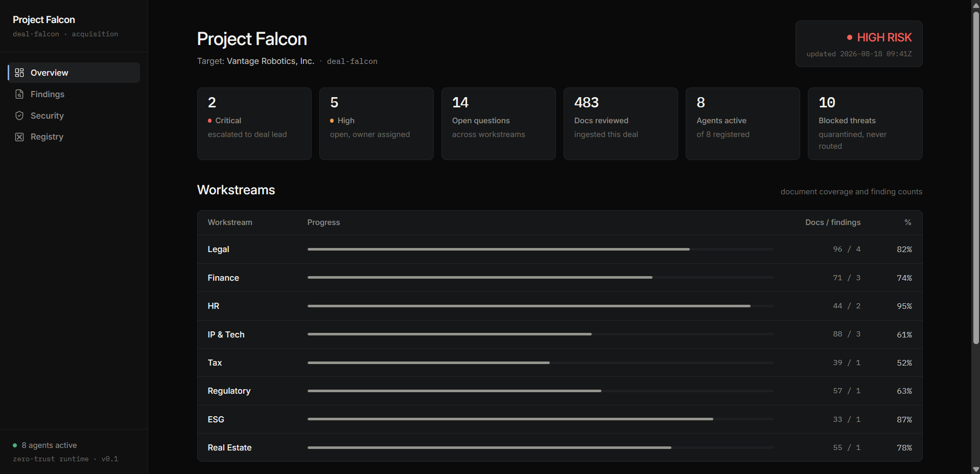Click the green agents active status dot
980x474 pixels.
coord(15,445)
